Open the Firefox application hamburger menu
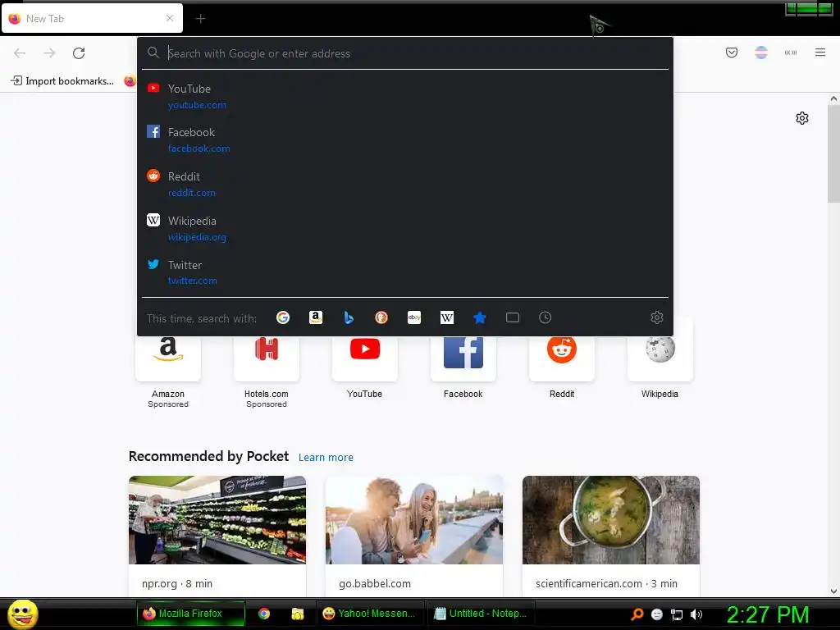The width and height of the screenshot is (840, 630). tap(820, 52)
